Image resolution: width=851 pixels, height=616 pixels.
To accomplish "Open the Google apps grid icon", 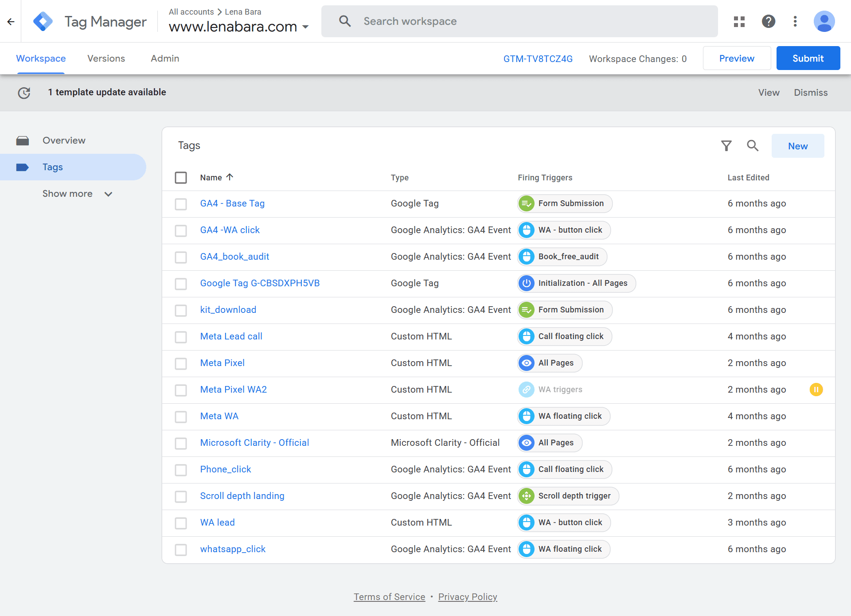I will coord(739,21).
